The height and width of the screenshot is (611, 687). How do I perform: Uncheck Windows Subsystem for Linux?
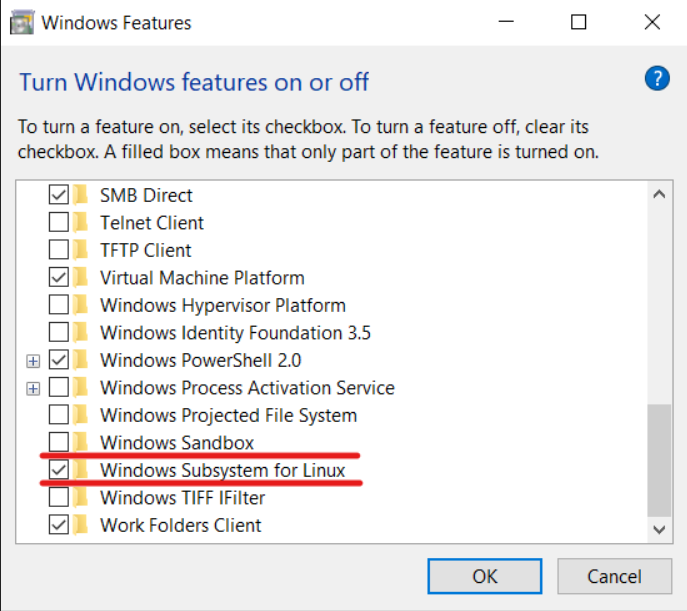coord(59,470)
